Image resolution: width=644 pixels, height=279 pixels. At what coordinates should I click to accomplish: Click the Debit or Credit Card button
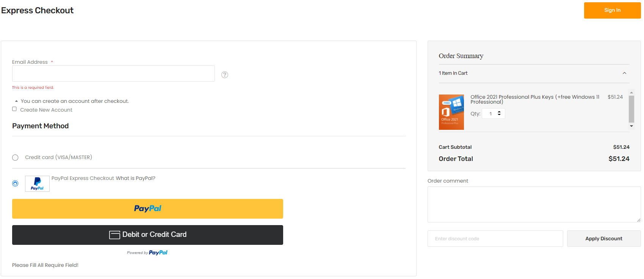pos(147,235)
